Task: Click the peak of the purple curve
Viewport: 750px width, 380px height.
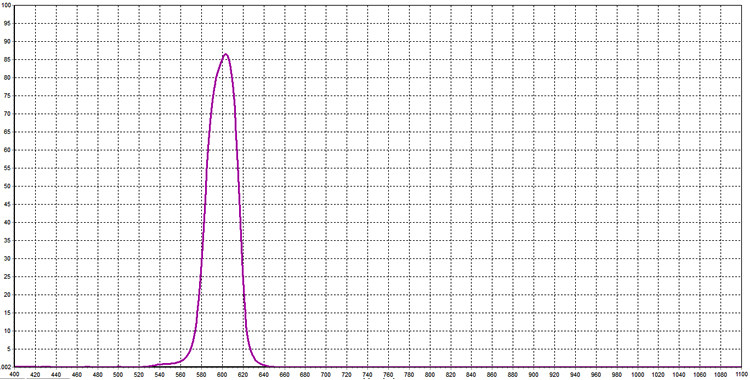Action: pos(225,54)
